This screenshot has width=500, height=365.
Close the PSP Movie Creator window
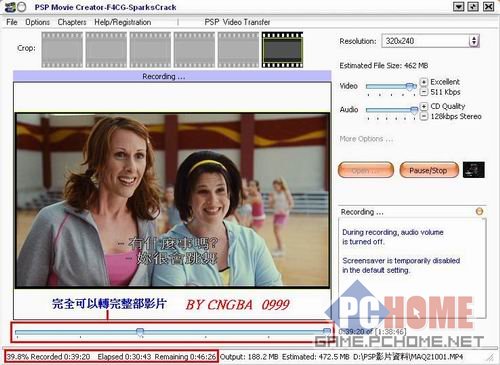[488, 7]
